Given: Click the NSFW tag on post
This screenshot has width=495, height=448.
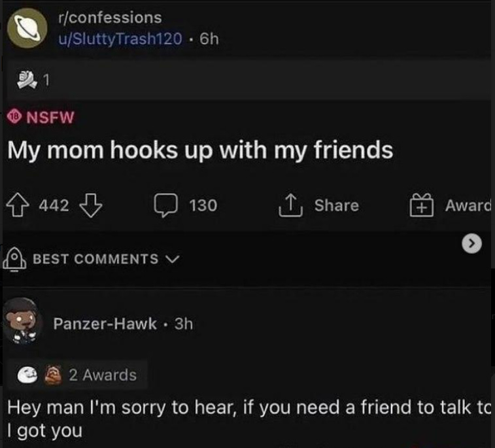Looking at the screenshot, I should click(x=41, y=118).
